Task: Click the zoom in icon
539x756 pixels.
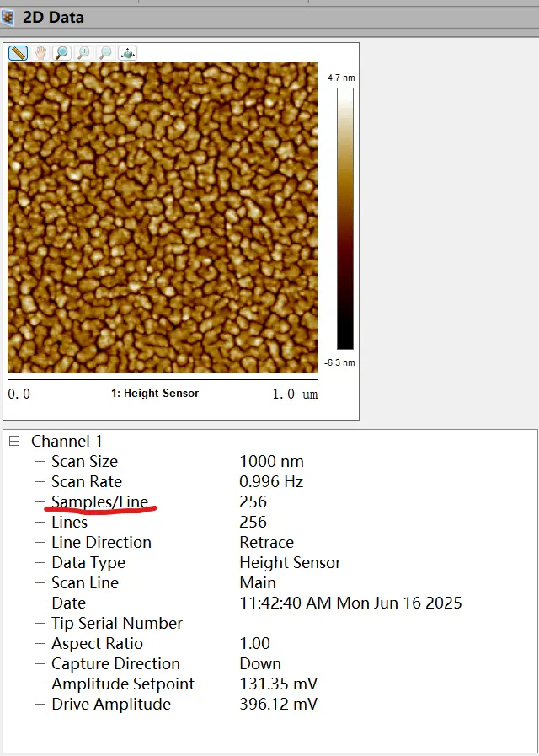Action: (83, 53)
